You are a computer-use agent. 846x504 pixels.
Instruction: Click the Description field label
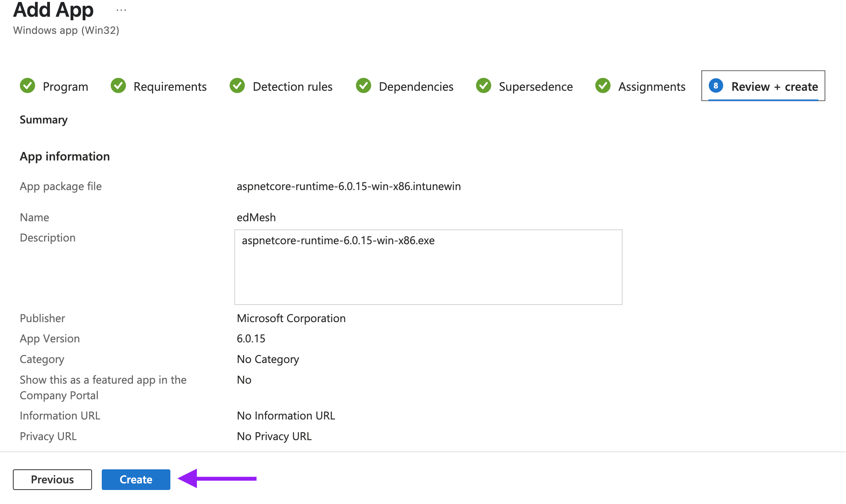(48, 238)
